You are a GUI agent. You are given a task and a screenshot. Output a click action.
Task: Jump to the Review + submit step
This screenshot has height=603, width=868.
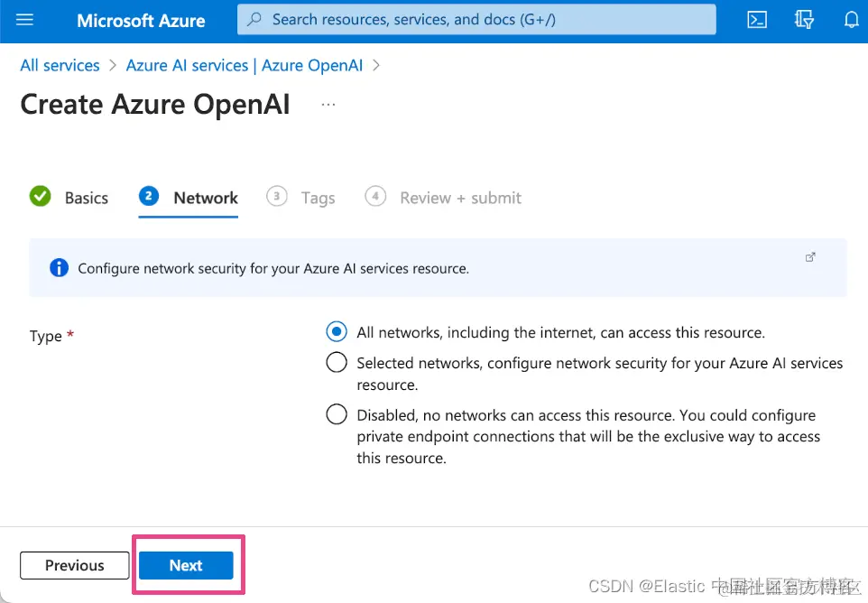(443, 198)
